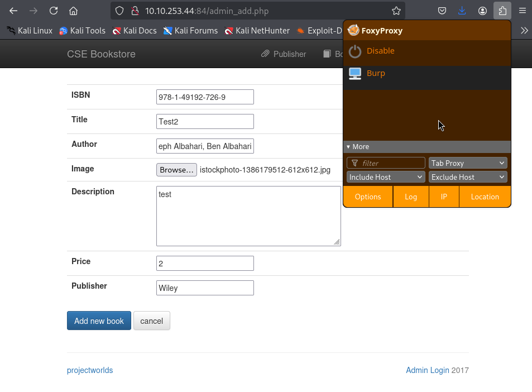Open the FoxyProxy Options tab
The width and height of the screenshot is (532, 392).
point(368,197)
